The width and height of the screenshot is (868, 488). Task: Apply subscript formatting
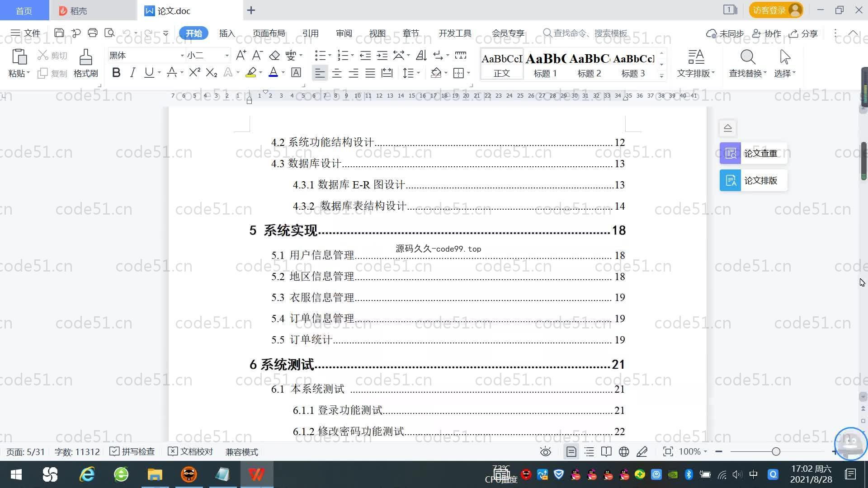212,73
